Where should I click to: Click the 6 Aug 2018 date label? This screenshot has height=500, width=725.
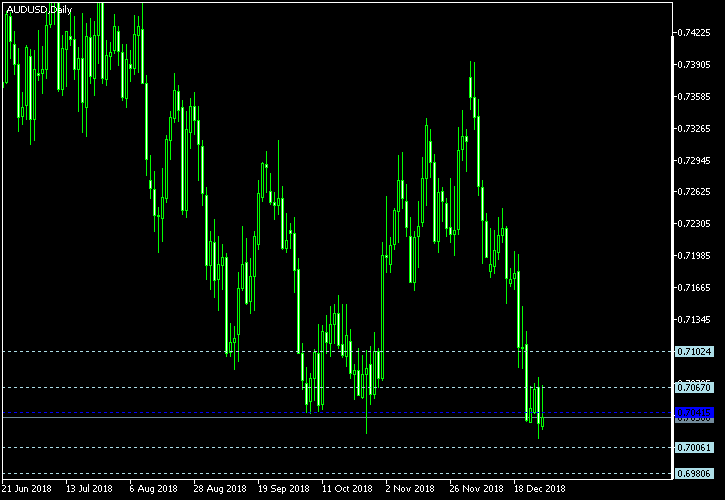point(154,488)
